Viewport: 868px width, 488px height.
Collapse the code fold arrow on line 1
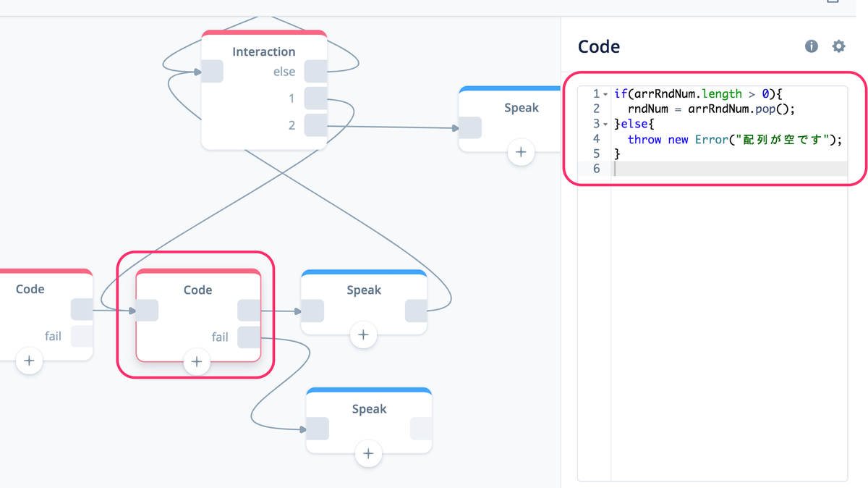605,94
